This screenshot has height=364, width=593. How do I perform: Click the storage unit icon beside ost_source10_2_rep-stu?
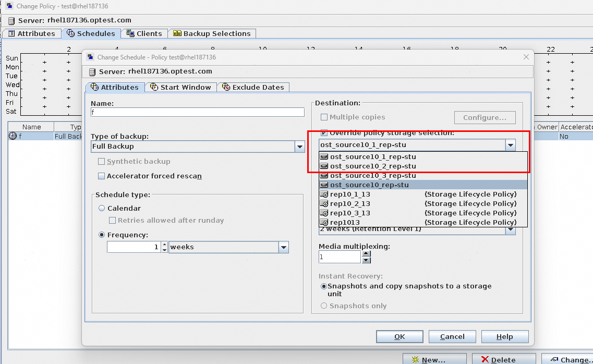[324, 166]
